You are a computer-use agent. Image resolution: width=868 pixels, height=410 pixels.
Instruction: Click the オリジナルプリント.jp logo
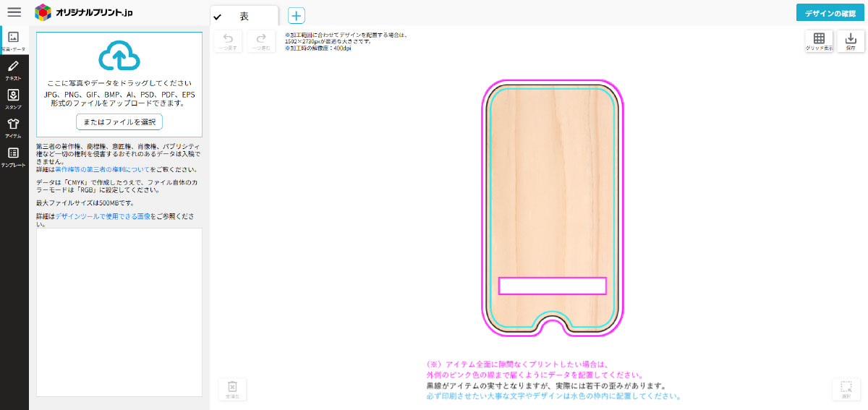click(85, 13)
